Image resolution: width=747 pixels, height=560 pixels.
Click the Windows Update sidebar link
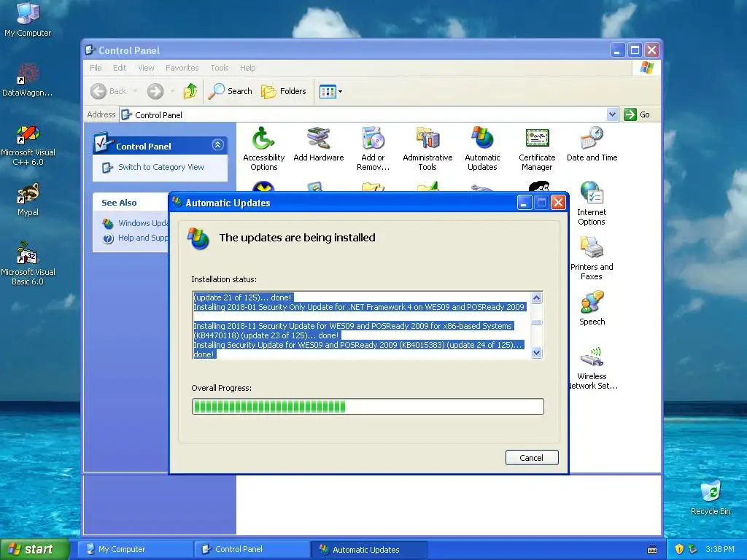coord(143,223)
